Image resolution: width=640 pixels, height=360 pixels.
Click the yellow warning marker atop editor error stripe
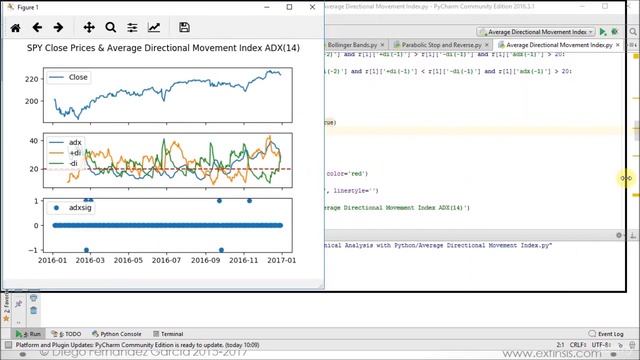(636, 56)
